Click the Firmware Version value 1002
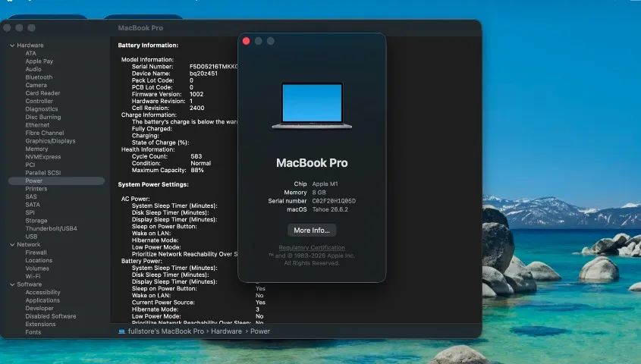The height and width of the screenshot is (364, 641). click(196, 94)
